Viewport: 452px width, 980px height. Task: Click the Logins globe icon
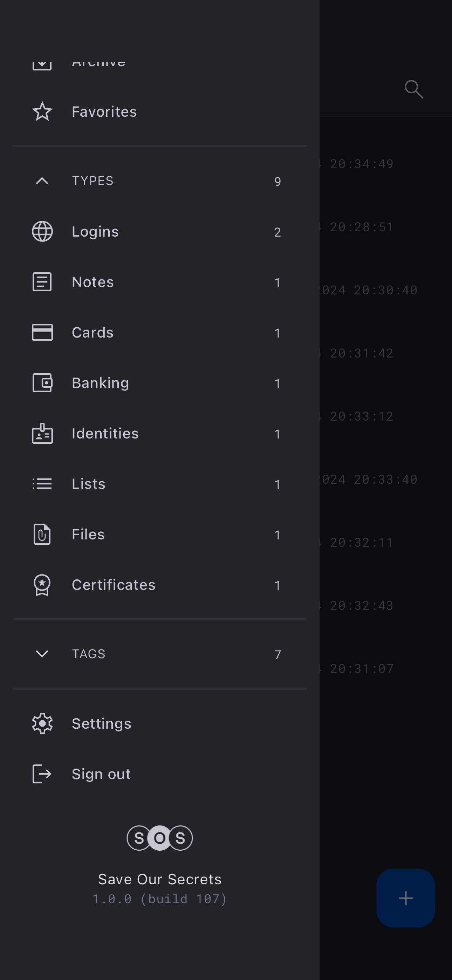click(42, 231)
